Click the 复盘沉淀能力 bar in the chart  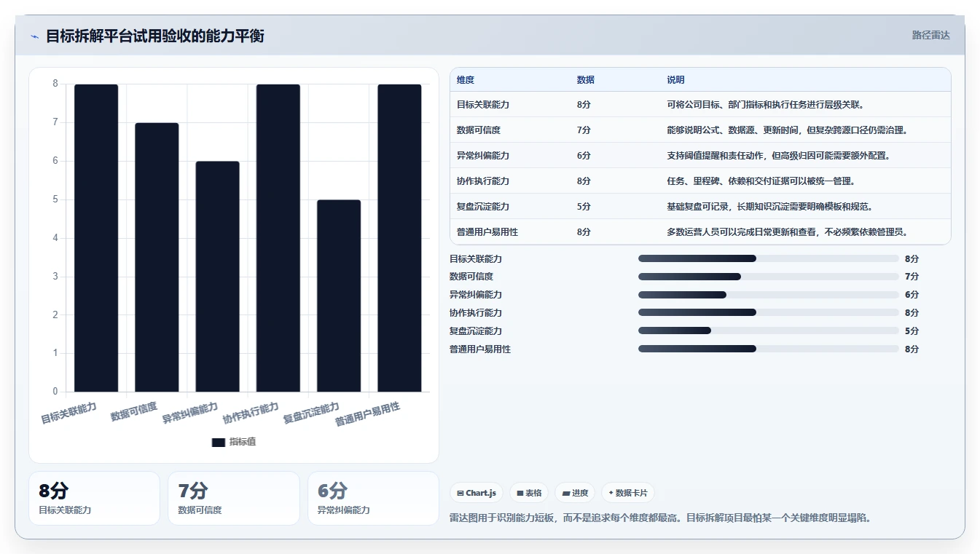pos(339,296)
